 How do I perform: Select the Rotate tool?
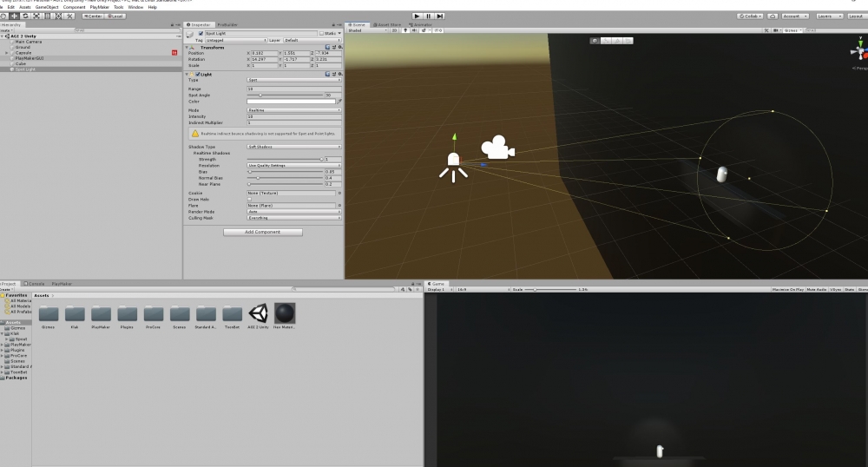click(x=25, y=16)
